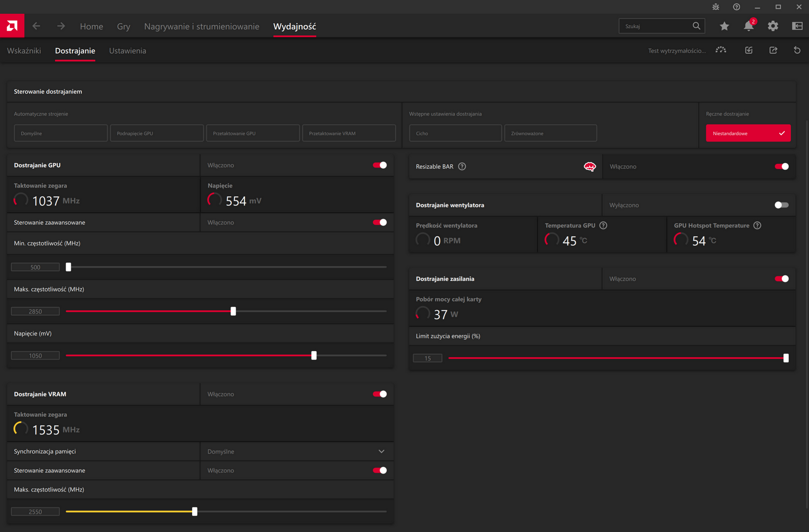Start the stress test via the gauge icon
This screenshot has height=532, width=809.
pyautogui.click(x=720, y=50)
